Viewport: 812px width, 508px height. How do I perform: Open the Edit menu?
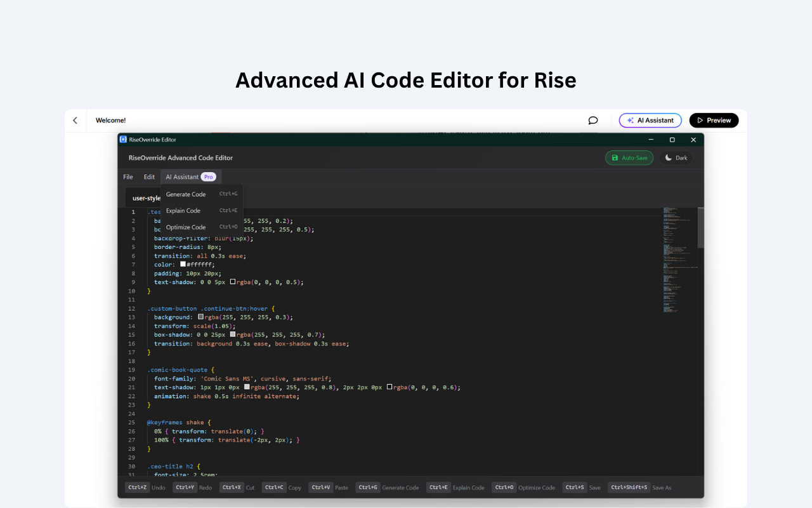[149, 177]
